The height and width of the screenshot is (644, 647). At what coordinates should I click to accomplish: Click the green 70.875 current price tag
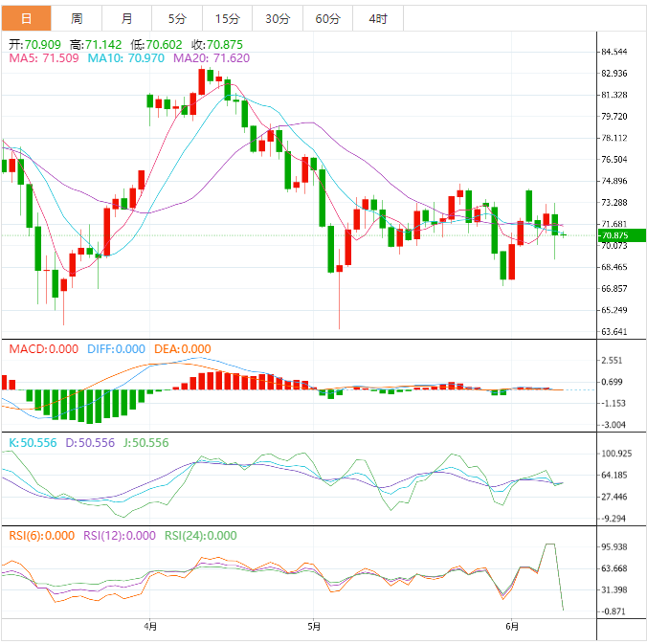tap(620, 235)
